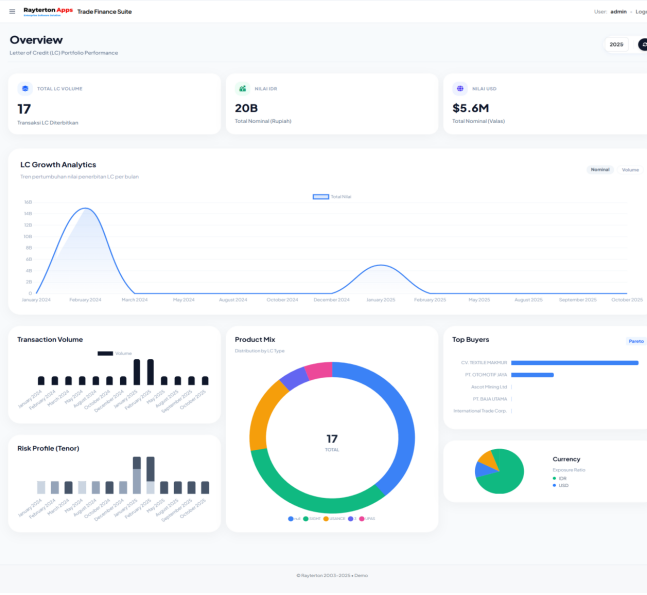The image size is (647, 595).
Task: Click the blue segment of Product Mix donut
Action: tap(398, 420)
